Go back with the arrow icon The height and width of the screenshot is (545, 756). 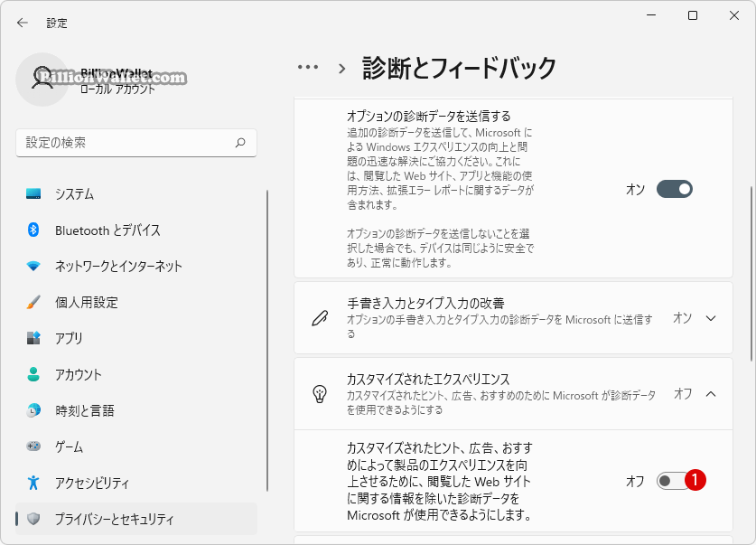pos(23,23)
